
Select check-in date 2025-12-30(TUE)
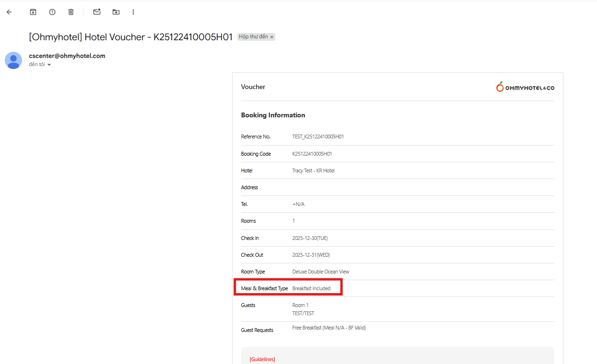tap(310, 238)
